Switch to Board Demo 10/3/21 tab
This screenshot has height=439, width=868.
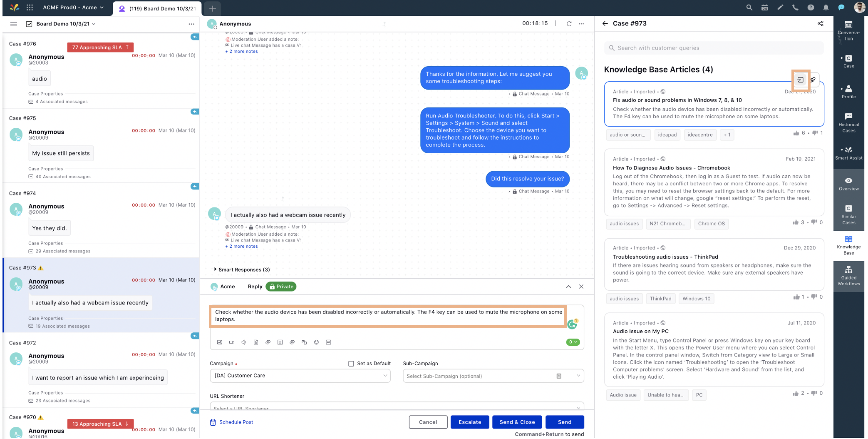click(157, 8)
